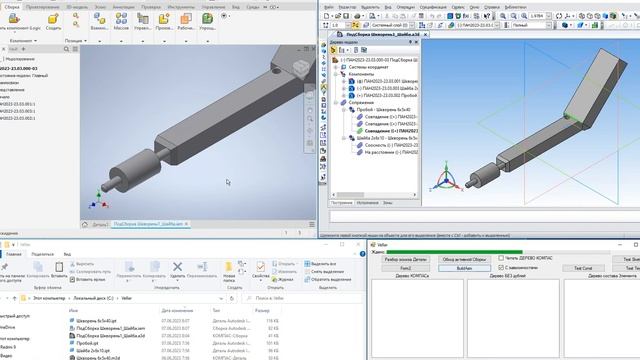
Task: Click the home icon on Inventor document tab bar
Action: pos(85,224)
